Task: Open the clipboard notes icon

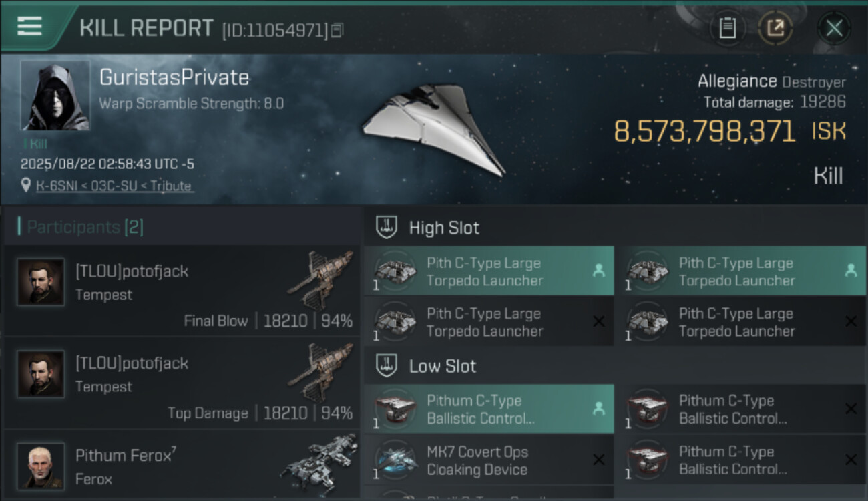Action: 727,28
